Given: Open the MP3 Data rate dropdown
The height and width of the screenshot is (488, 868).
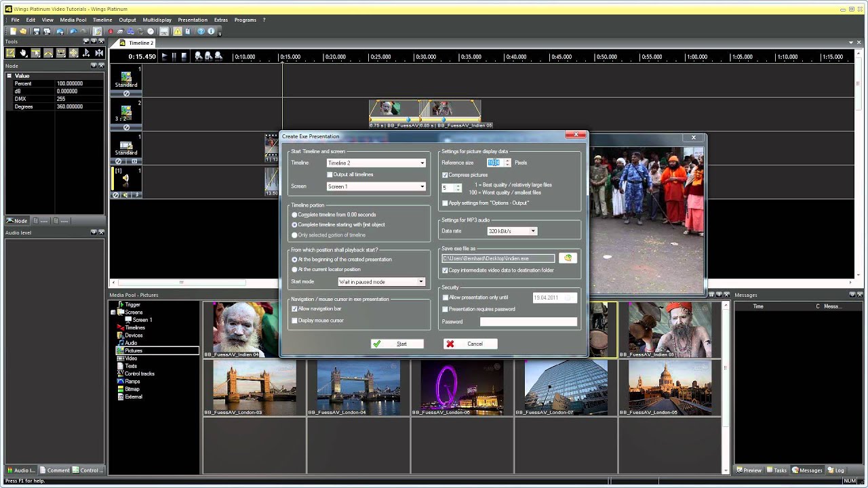Looking at the screenshot, I should tap(512, 231).
